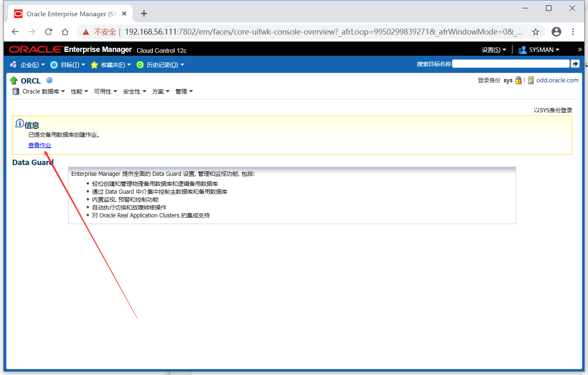
Task: Close the Chrome window
Action: point(572,8)
